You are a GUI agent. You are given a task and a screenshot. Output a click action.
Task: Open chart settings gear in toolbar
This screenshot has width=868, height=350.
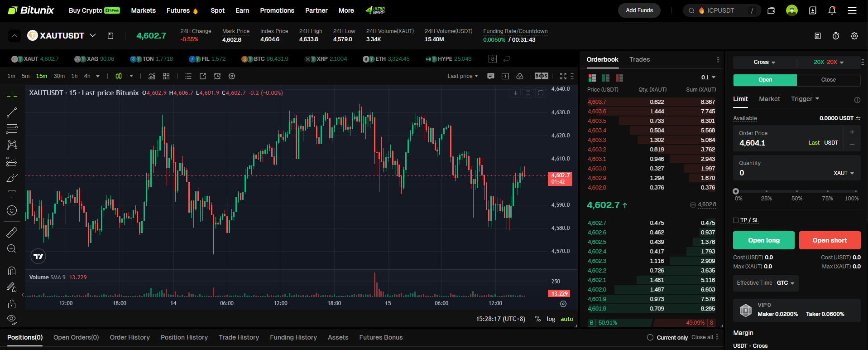click(232, 76)
